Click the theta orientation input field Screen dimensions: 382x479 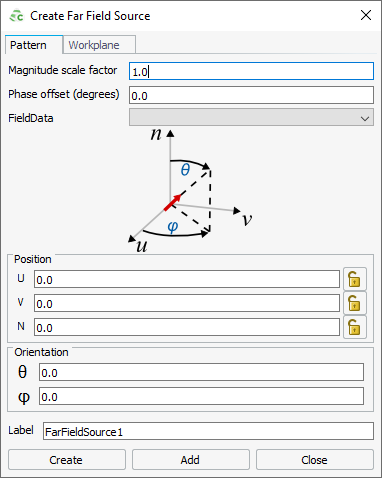pos(201,372)
